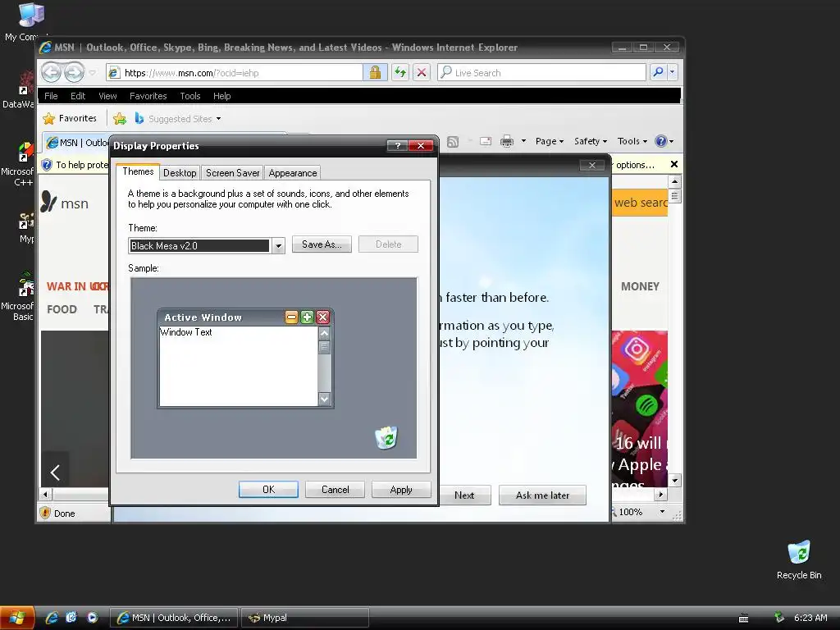Open the Help menu in Internet Explorer
Screen dimensions: 840x630
coord(221,96)
